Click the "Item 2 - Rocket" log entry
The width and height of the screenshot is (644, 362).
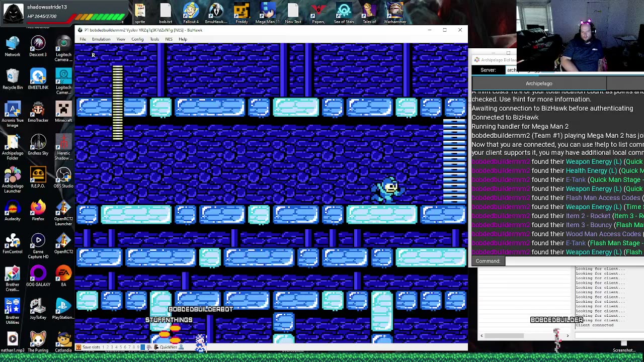point(588,216)
